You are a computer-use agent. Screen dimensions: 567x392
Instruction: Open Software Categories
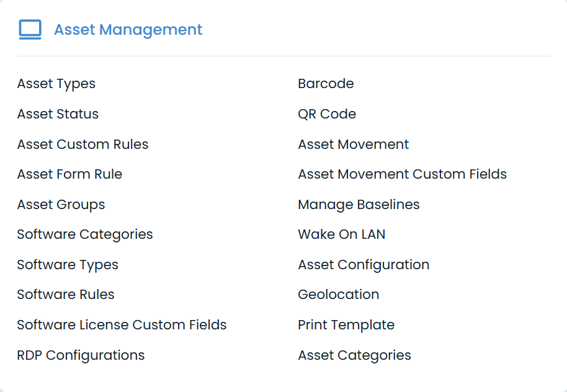click(85, 234)
